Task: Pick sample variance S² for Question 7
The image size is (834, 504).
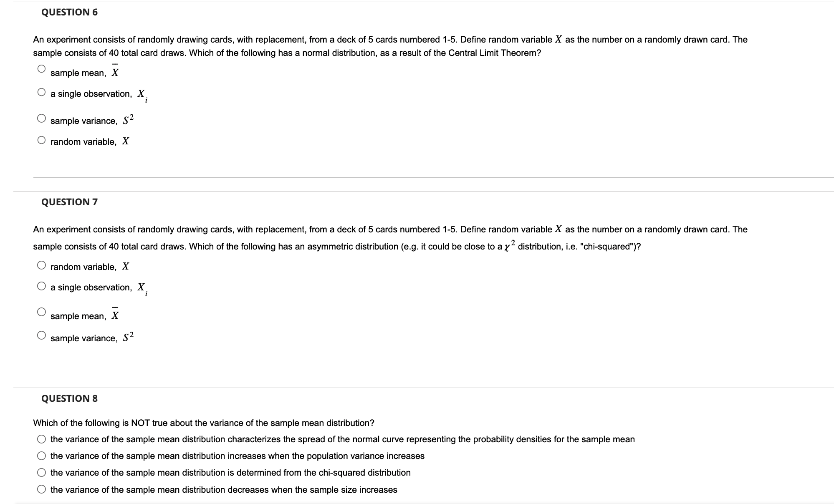Action: click(x=41, y=335)
